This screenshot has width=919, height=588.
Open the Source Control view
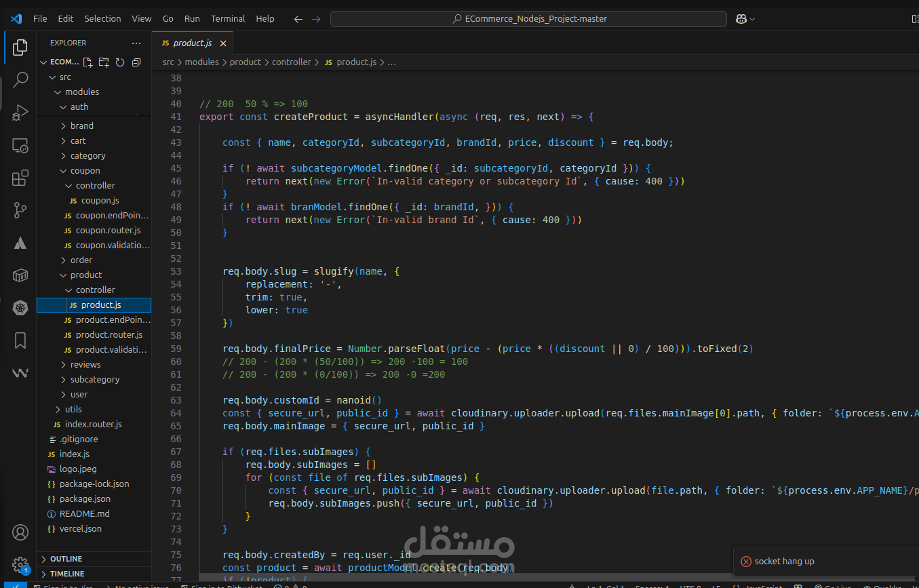click(20, 210)
